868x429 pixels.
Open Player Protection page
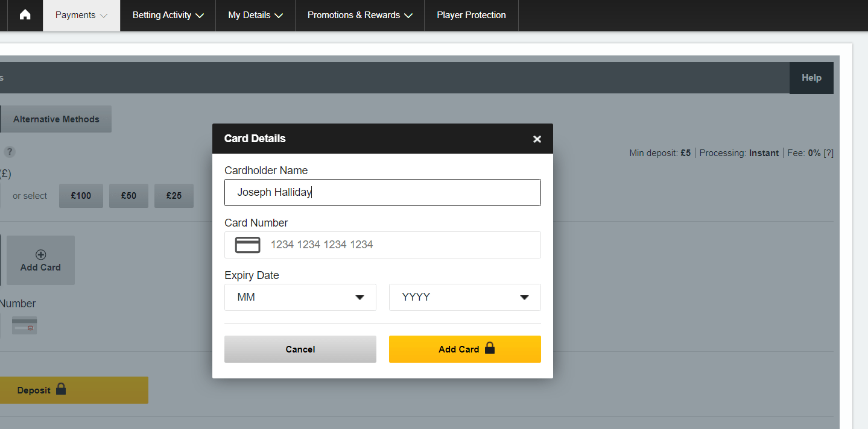[x=471, y=15]
